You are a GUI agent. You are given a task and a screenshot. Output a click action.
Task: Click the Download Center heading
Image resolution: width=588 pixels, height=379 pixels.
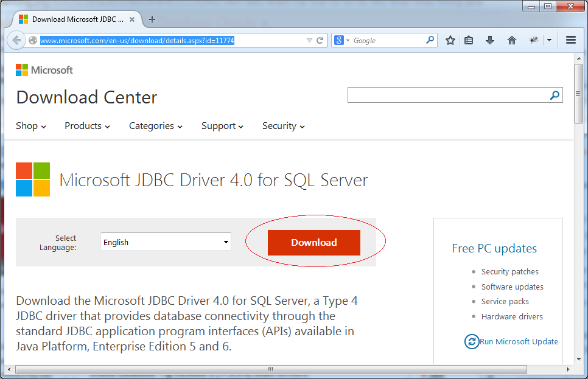[86, 97]
